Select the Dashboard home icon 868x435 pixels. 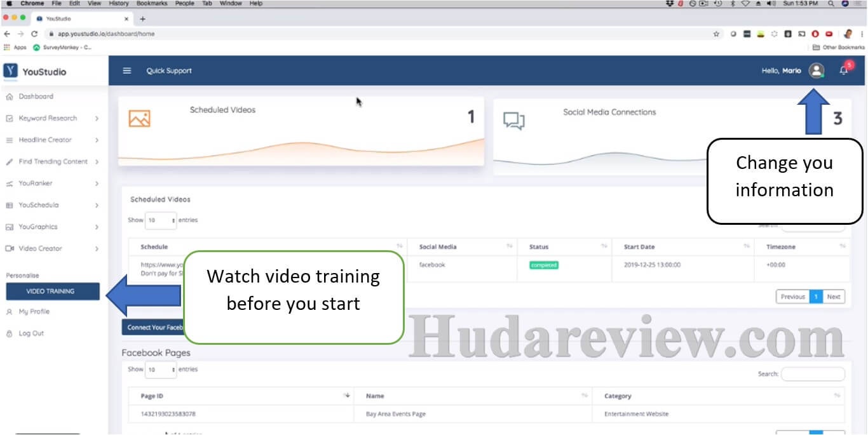coord(9,97)
